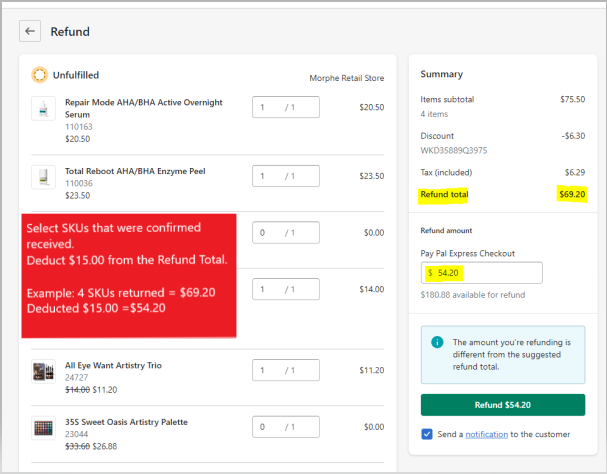The image size is (607, 474).
Task: Click the Tax (included) $6.29 value
Action: point(575,172)
